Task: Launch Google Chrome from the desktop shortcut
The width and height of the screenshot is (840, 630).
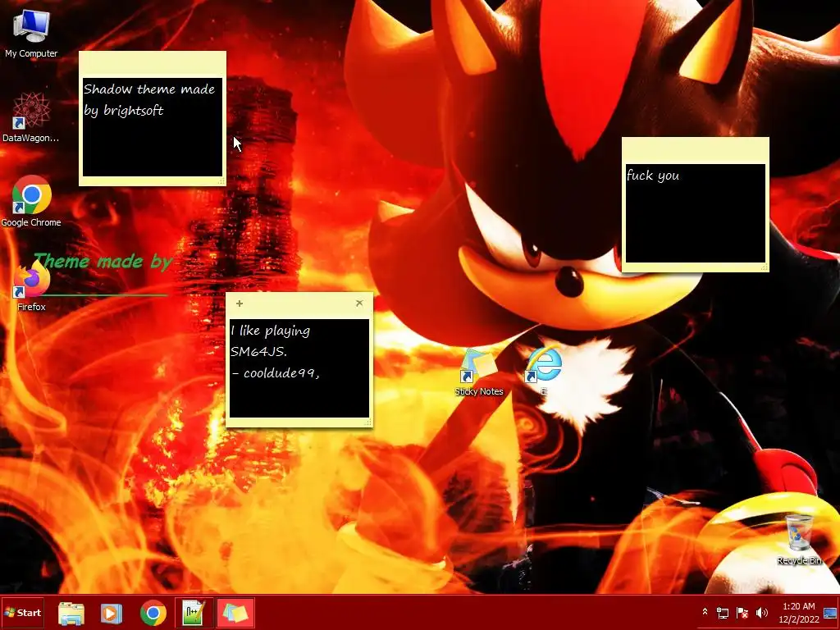Action: point(30,201)
